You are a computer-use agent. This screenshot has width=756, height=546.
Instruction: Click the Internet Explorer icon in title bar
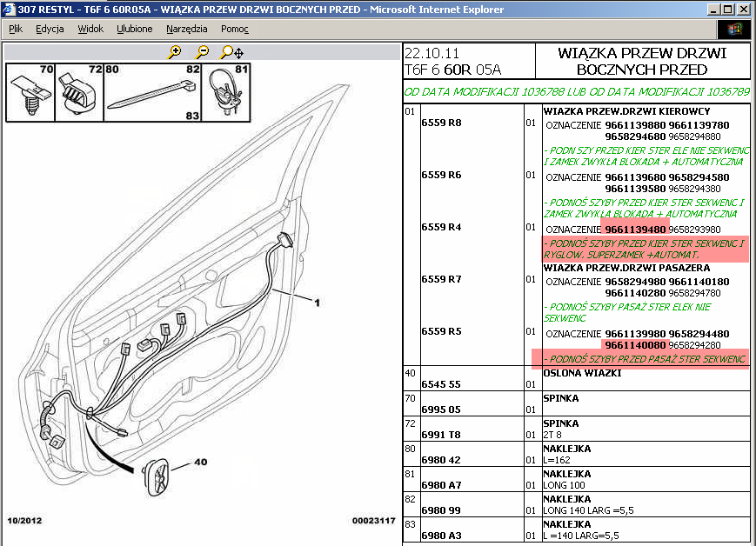click(8, 10)
